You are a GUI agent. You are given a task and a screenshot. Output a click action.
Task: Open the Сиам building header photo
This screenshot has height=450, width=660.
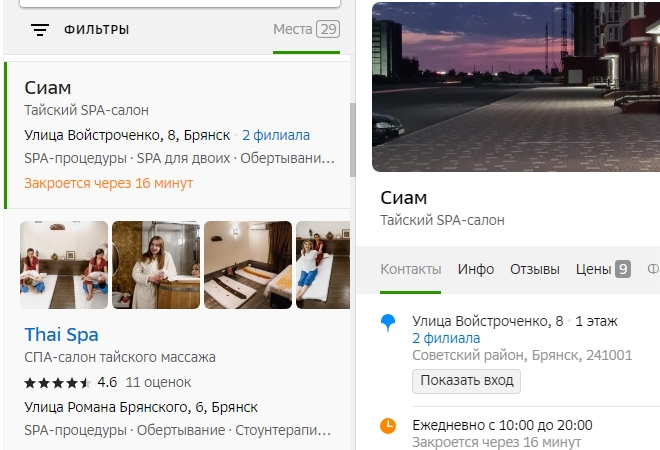coord(516,86)
